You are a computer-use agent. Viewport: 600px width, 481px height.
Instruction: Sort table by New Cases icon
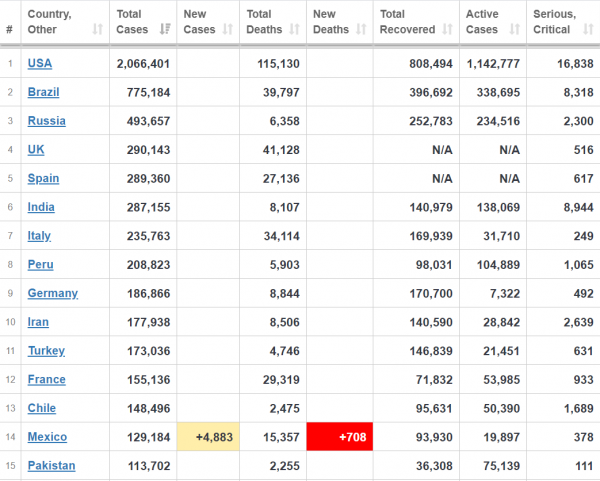point(228,29)
